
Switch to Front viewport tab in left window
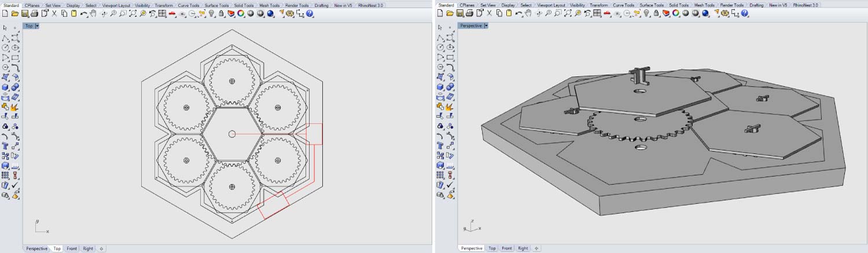(x=72, y=248)
